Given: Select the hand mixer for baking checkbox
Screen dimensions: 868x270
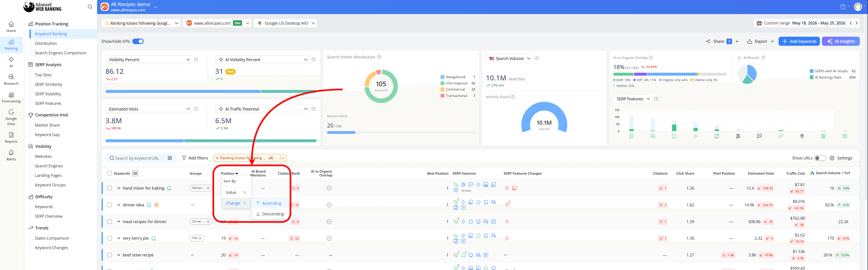Looking at the screenshot, I should [x=110, y=188].
